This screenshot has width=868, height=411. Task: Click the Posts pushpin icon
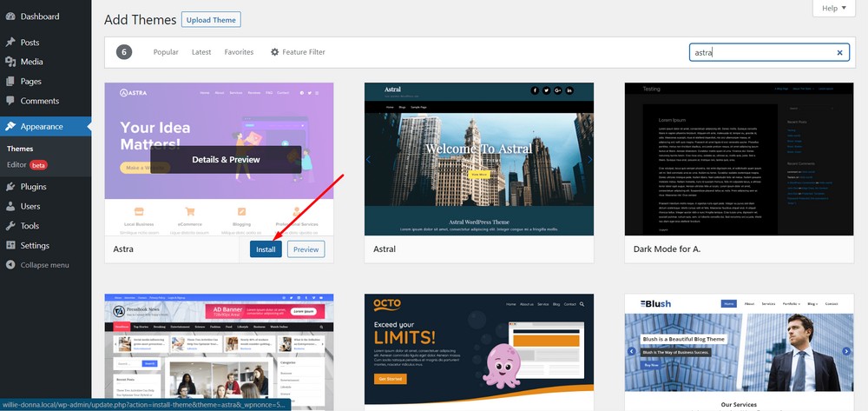[10, 42]
